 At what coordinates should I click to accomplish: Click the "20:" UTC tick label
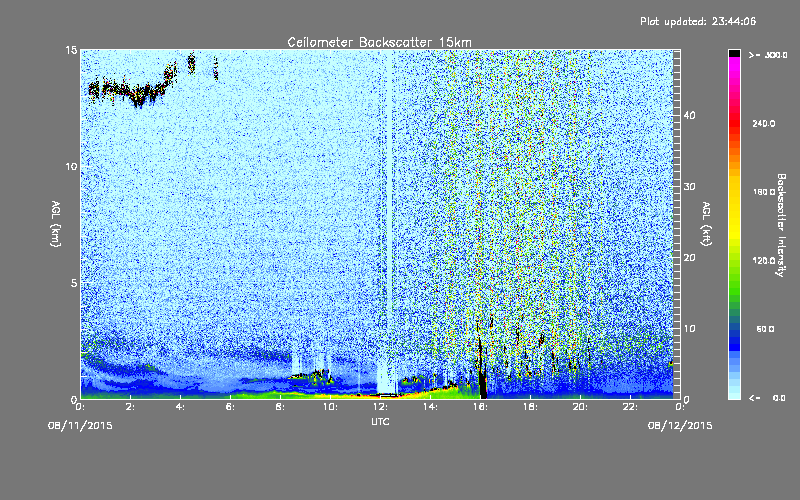coord(580,407)
